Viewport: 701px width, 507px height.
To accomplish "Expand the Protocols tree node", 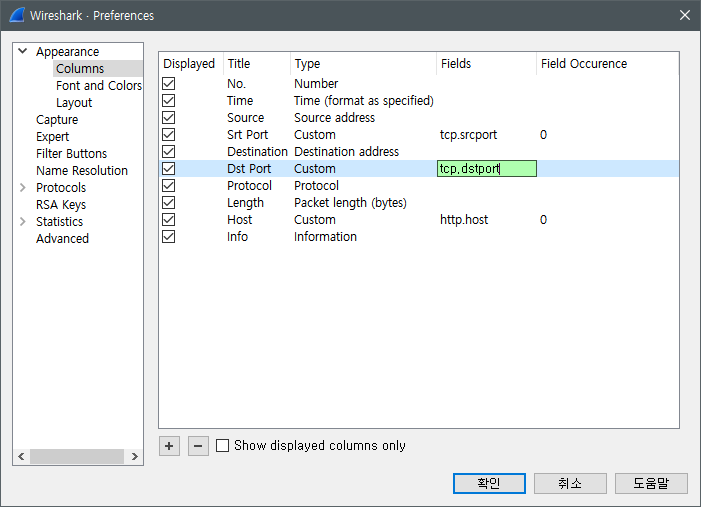I will [x=22, y=187].
